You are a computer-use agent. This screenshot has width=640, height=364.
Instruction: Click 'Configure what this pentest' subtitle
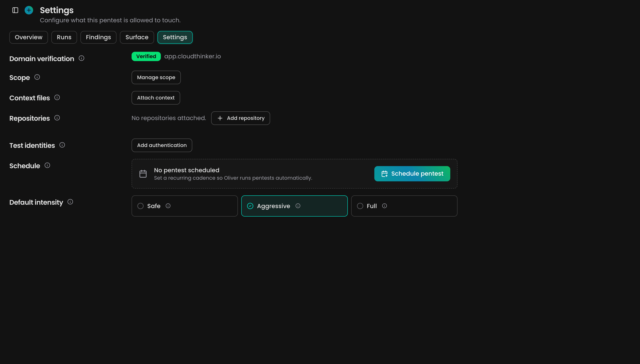click(x=110, y=20)
